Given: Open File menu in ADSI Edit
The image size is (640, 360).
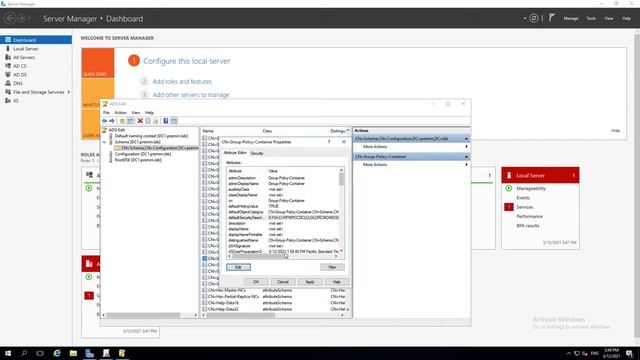Looking at the screenshot, I should pyautogui.click(x=106, y=113).
